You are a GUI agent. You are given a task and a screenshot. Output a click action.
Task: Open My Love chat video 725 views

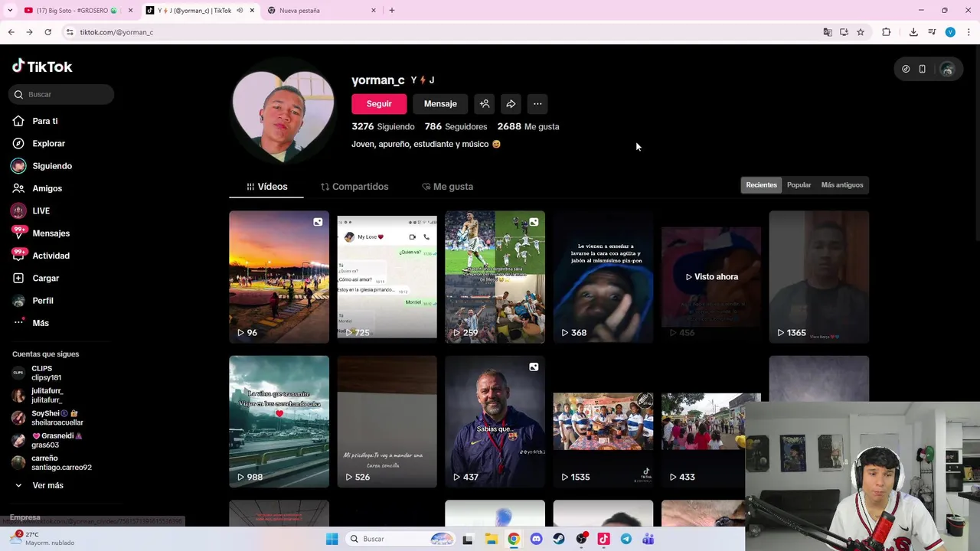point(387,277)
